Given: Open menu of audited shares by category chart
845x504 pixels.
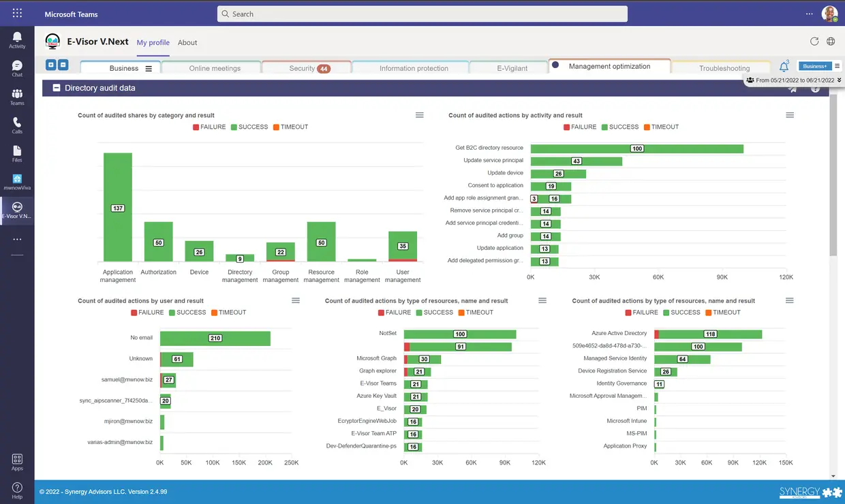Looking at the screenshot, I should pos(420,115).
